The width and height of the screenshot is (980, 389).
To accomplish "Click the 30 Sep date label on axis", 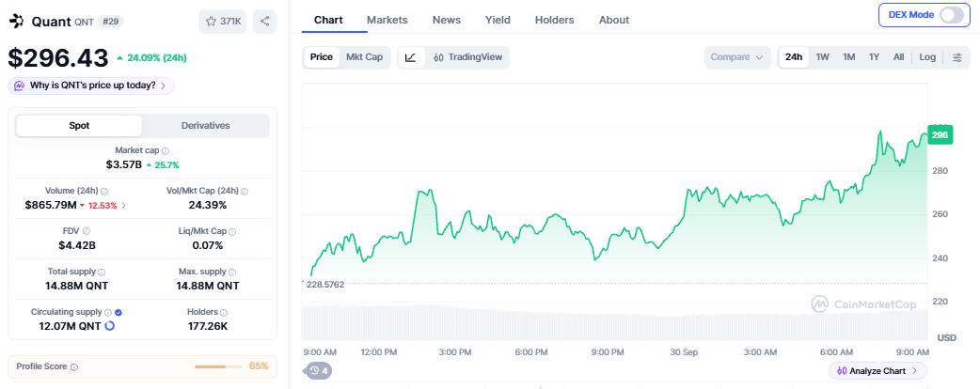I will click(x=684, y=352).
